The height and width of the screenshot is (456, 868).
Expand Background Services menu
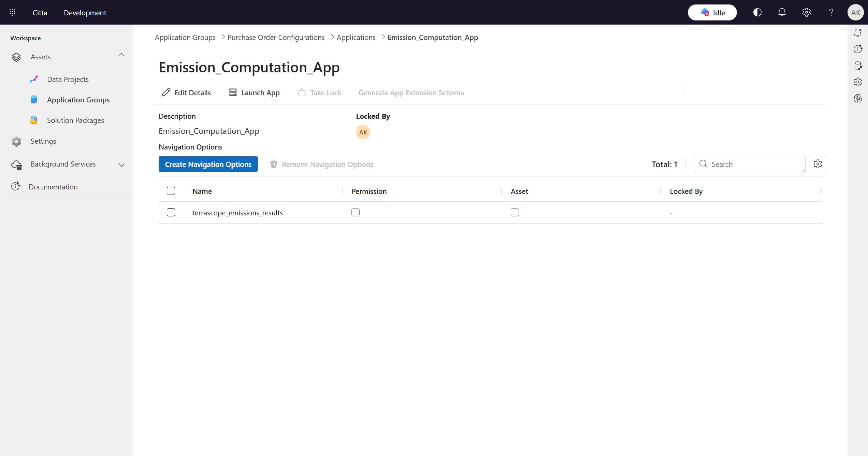pyautogui.click(x=121, y=165)
